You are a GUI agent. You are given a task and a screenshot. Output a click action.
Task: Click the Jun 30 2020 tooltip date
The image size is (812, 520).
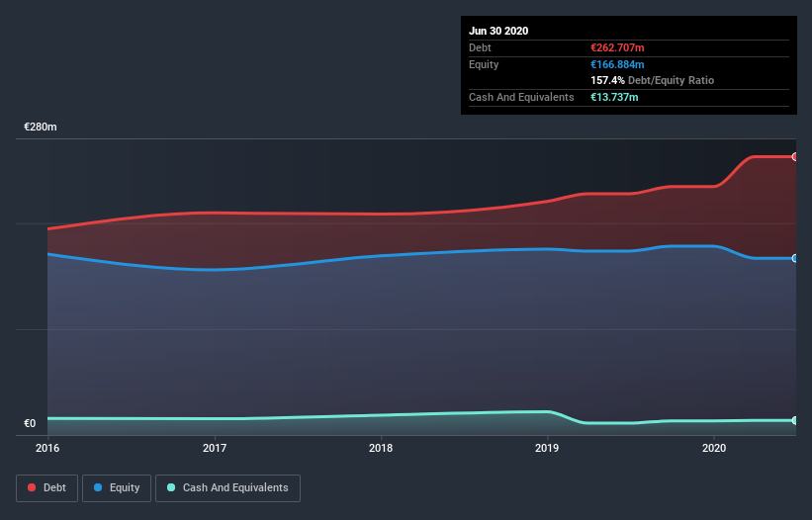[x=498, y=31]
